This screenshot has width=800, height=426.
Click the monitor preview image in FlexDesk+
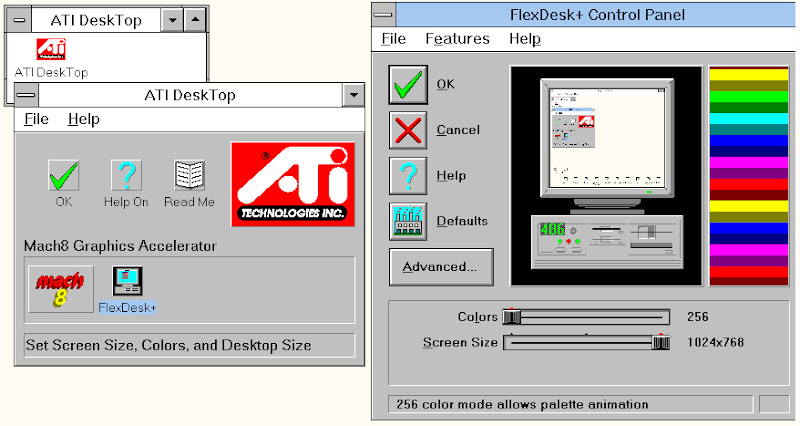(607, 139)
